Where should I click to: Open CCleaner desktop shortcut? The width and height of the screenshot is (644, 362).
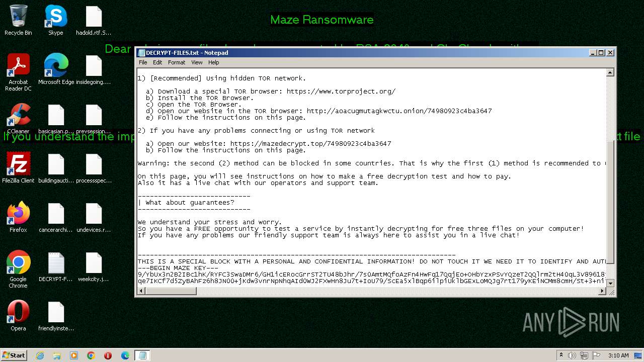click(18, 119)
